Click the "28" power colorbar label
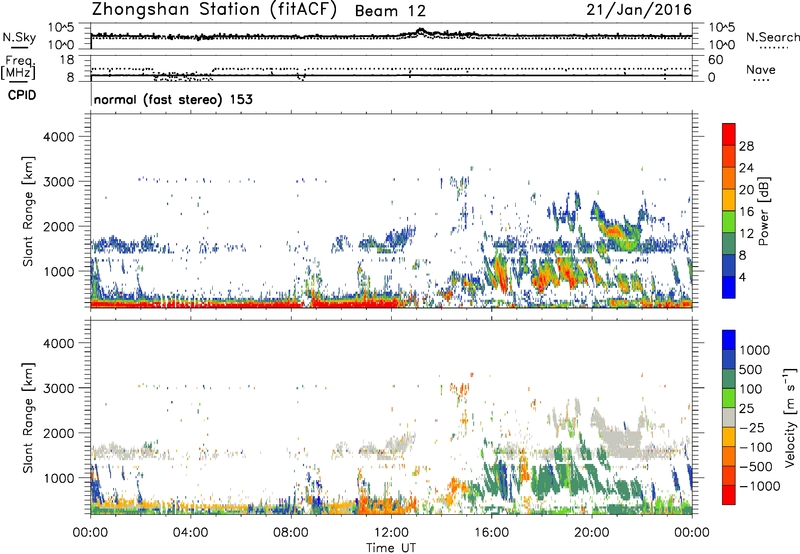800x554 pixels. [746, 146]
